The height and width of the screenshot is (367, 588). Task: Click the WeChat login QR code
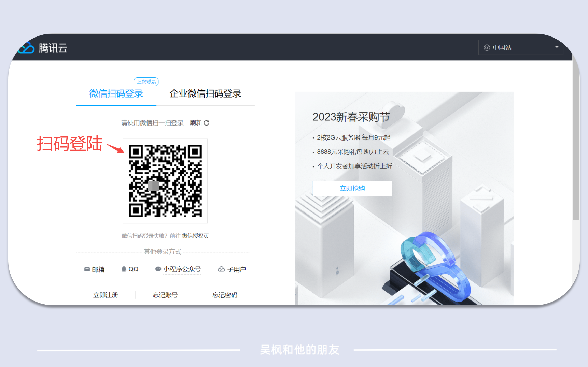(x=165, y=181)
